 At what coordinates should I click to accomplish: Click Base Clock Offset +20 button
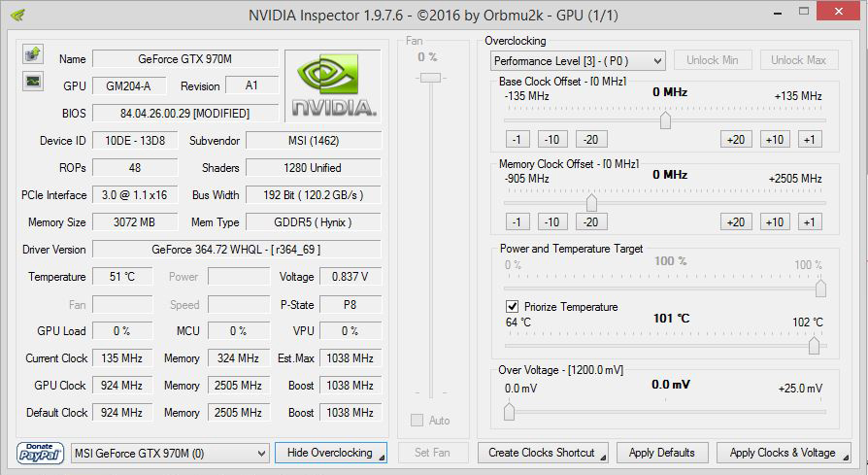pyautogui.click(x=736, y=140)
